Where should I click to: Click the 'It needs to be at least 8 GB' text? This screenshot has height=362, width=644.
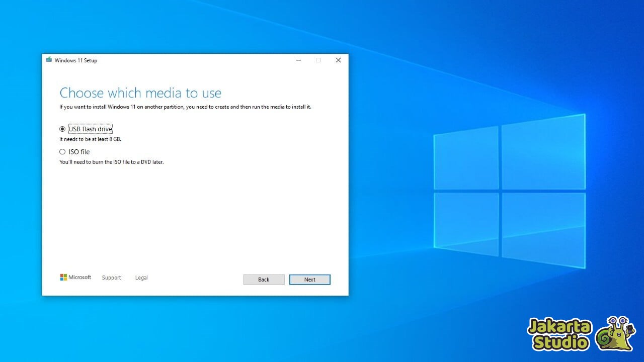tap(90, 139)
